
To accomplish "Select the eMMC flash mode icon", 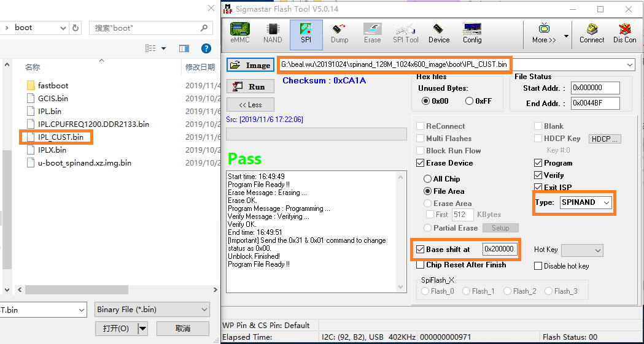I will pyautogui.click(x=239, y=34).
